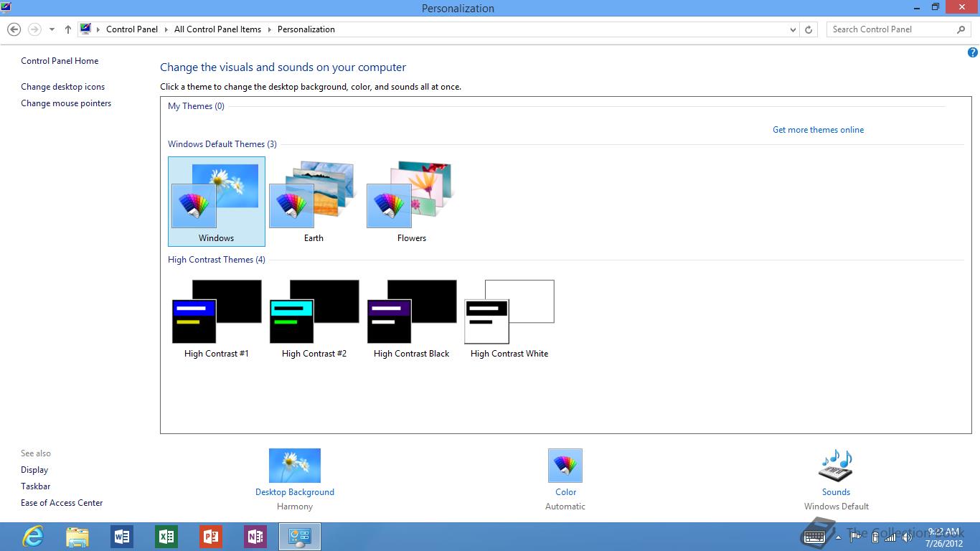
Task: Click the Control Panel taskbar button
Action: point(299,537)
